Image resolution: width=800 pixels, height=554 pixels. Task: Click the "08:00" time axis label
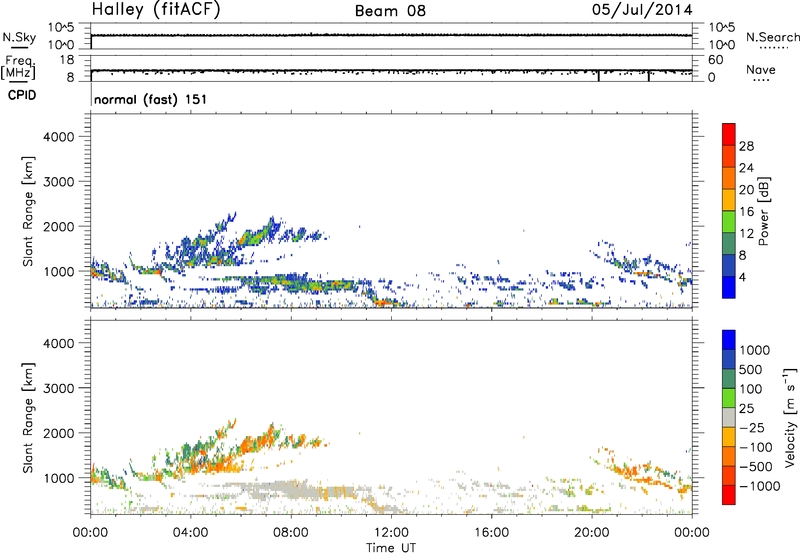tap(290, 533)
